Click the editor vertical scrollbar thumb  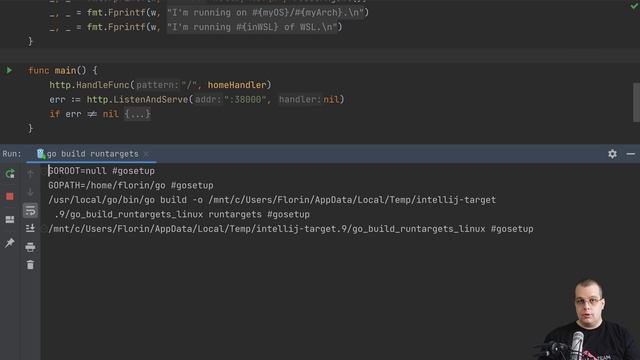pos(636,102)
